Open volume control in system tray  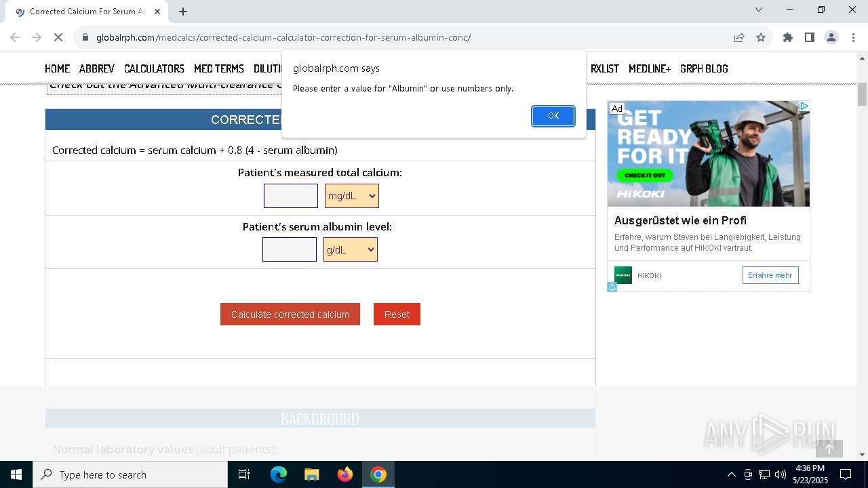tap(781, 474)
